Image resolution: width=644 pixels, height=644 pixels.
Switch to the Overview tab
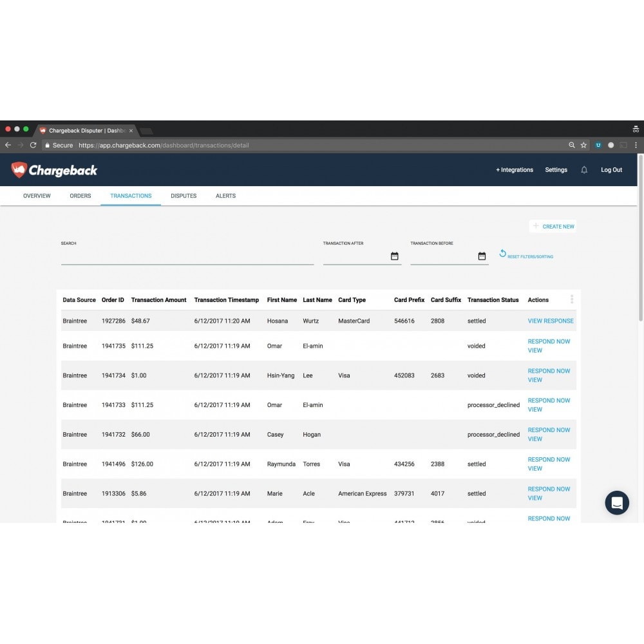click(37, 196)
